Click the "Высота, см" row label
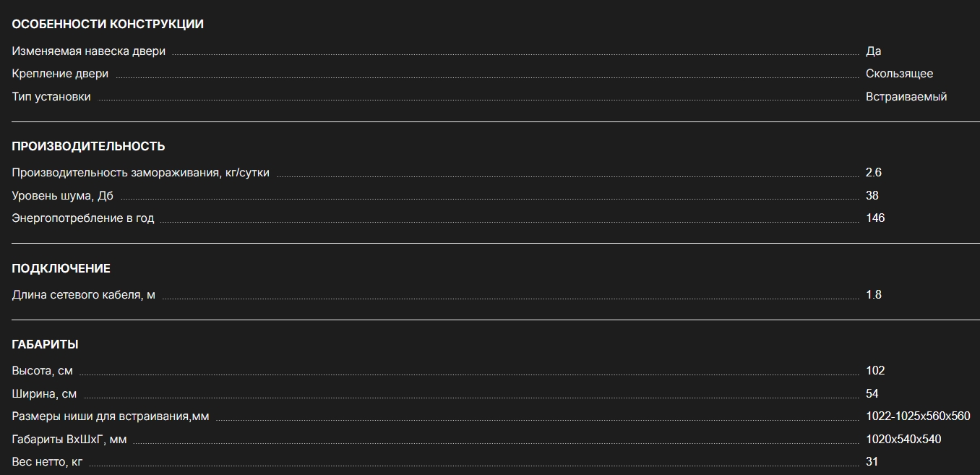 (x=42, y=371)
